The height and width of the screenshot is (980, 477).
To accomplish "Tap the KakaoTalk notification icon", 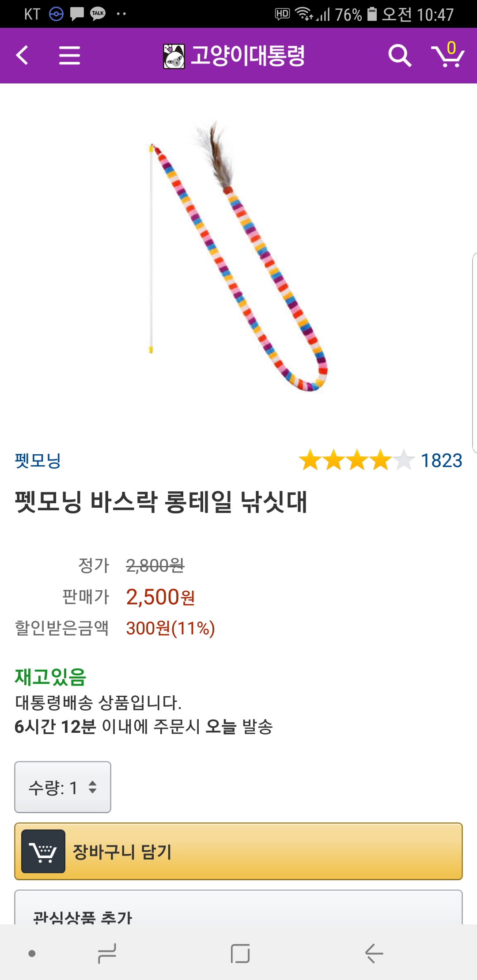I will pos(98,14).
